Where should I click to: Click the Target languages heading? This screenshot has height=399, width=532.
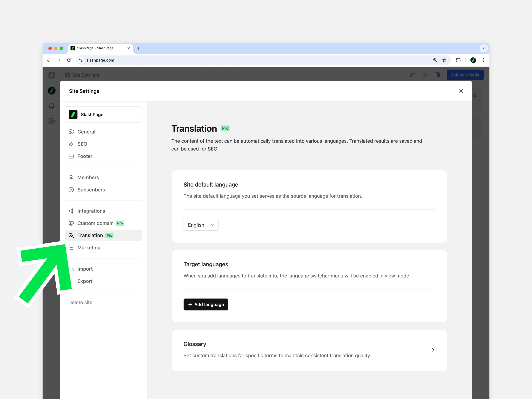pos(206,264)
